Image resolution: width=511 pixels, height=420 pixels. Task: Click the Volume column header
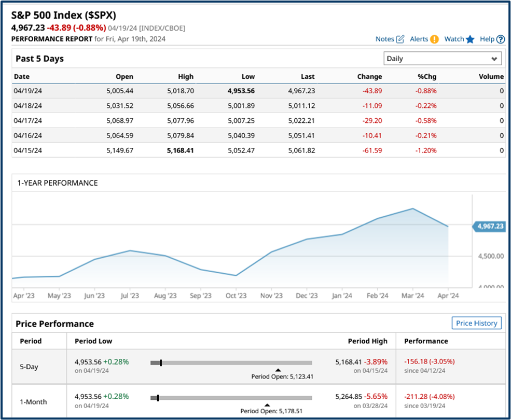pyautogui.click(x=491, y=76)
